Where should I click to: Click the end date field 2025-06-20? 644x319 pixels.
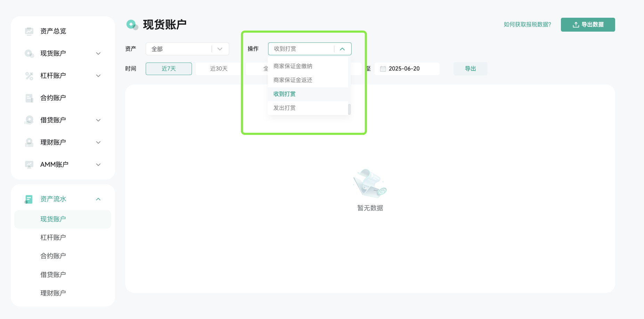tap(407, 69)
